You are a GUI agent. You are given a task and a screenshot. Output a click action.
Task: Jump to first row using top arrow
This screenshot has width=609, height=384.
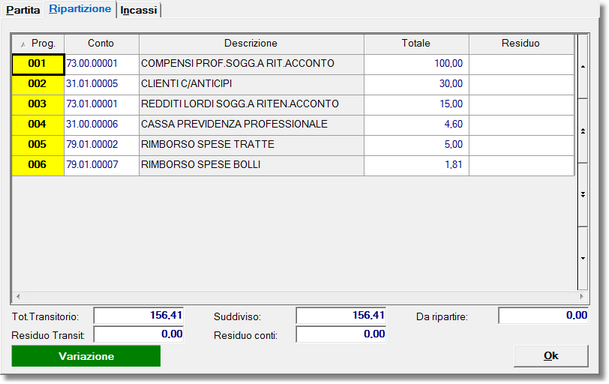point(583,67)
